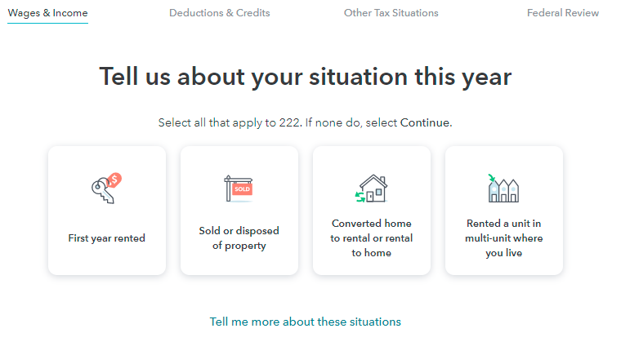Click the red SOLD placard on the sign
Viewport: 621px width, 364px height.
[x=242, y=188]
